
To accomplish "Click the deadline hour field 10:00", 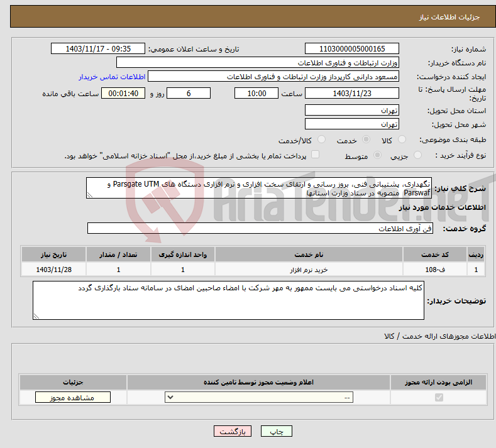I will click(x=256, y=93).
